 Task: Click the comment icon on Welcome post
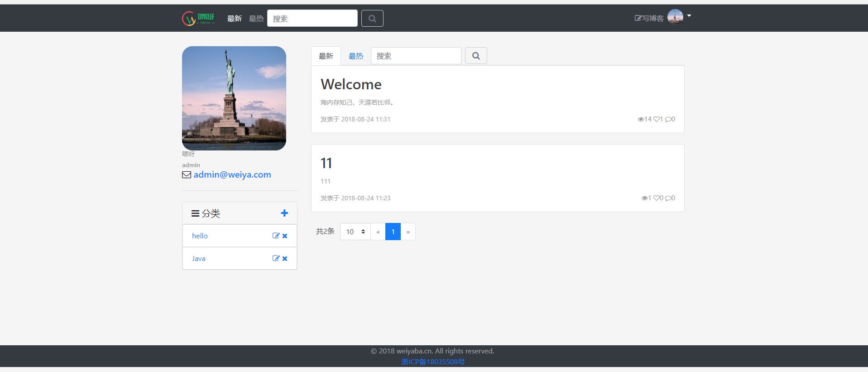(x=668, y=120)
